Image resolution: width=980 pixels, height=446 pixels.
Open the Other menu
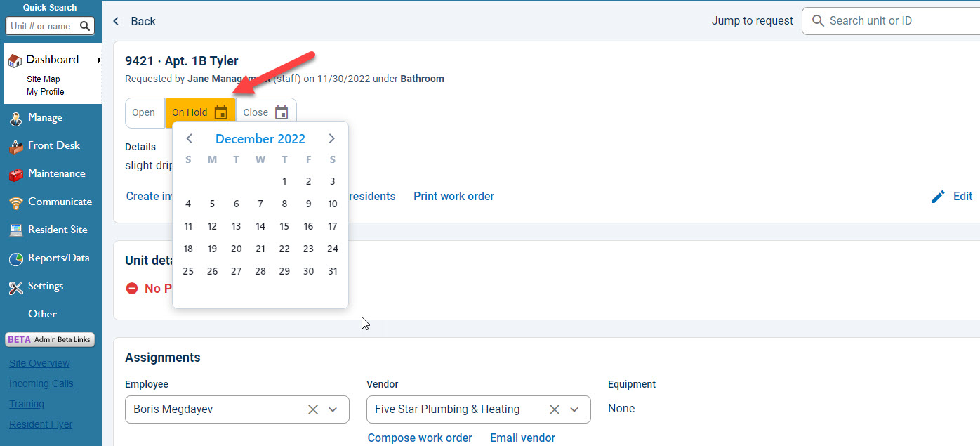tap(42, 314)
